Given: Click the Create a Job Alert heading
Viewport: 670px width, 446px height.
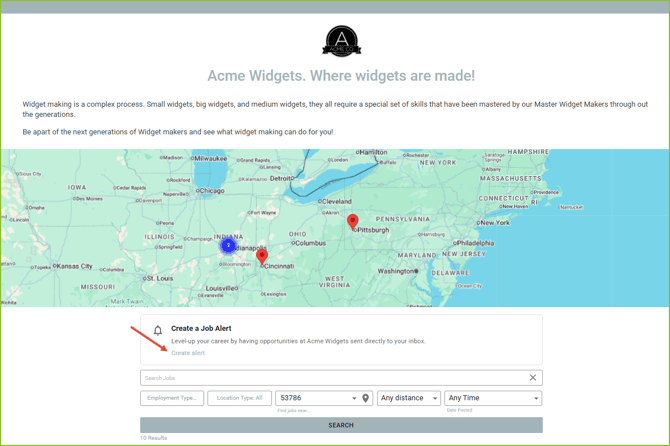Looking at the screenshot, I should click(201, 328).
